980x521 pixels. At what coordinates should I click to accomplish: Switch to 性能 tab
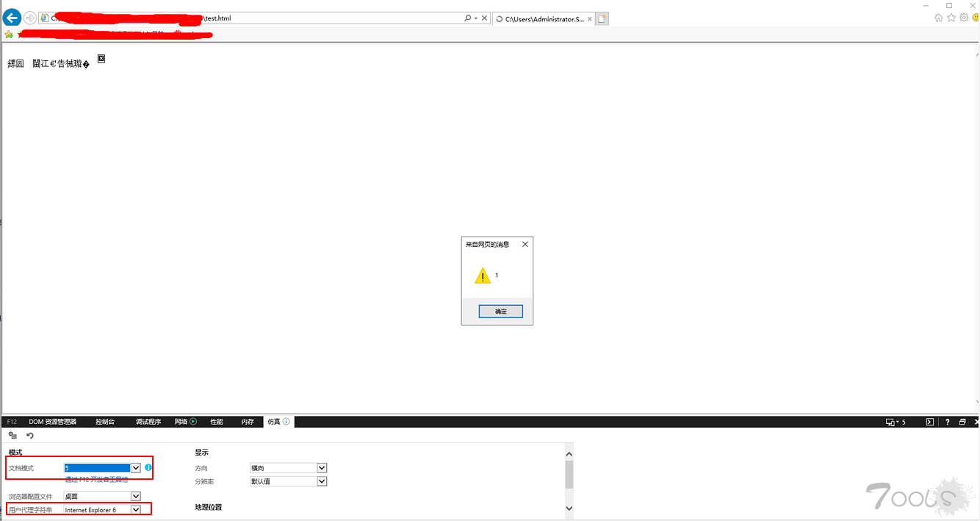coord(217,422)
